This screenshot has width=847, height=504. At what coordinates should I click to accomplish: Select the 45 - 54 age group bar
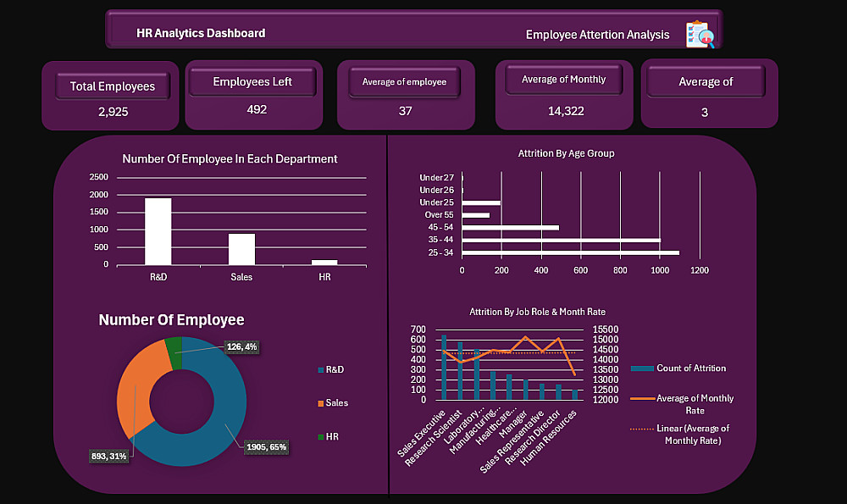pyautogui.click(x=511, y=228)
